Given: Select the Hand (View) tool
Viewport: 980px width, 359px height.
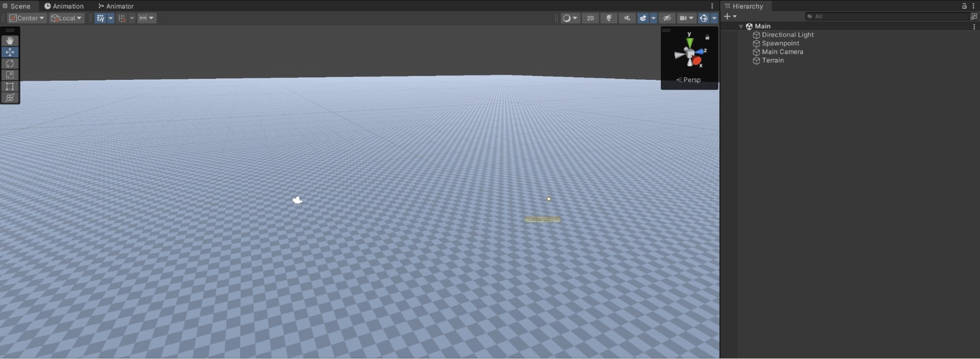Looking at the screenshot, I should point(10,41).
